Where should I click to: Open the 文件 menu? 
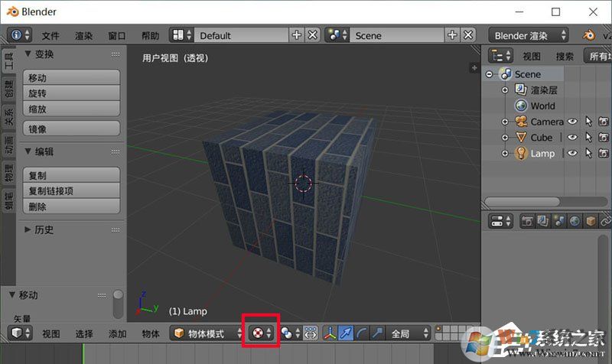click(x=50, y=36)
